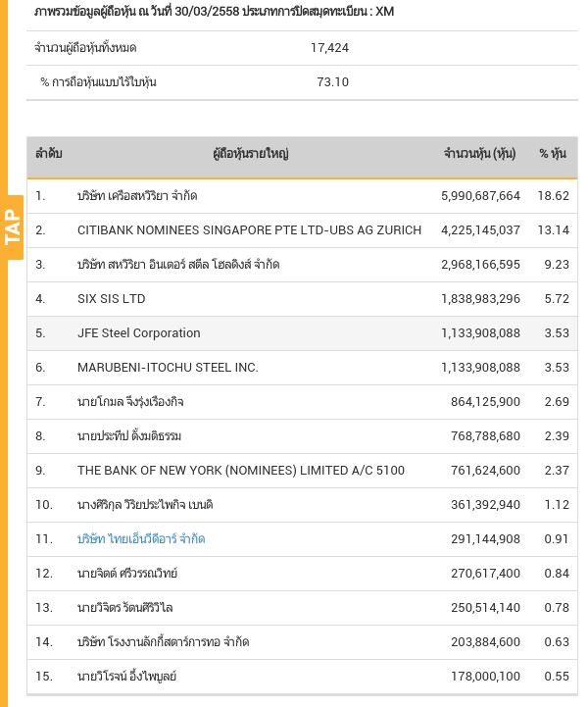Click share count 270,617,400

[485, 573]
